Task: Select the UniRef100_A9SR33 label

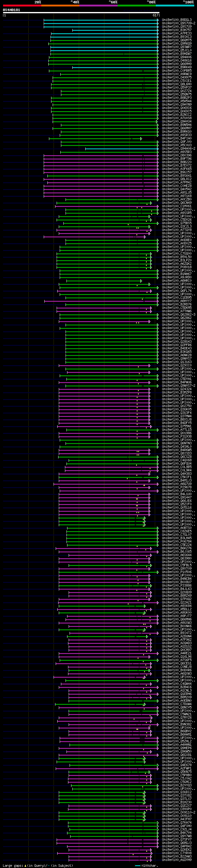Action: (x=177, y=135)
